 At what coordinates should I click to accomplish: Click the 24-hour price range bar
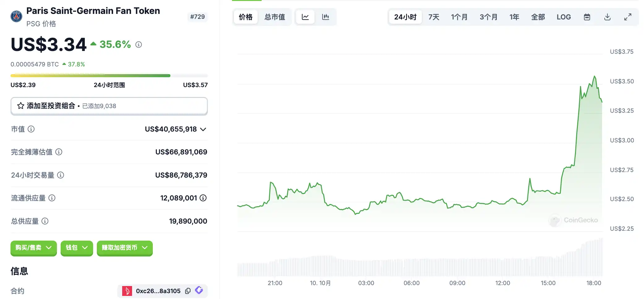tap(109, 76)
